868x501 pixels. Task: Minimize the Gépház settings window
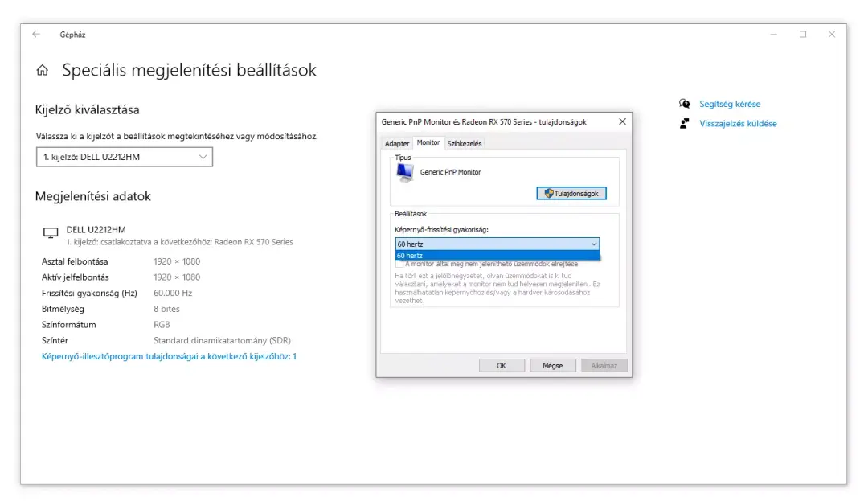(x=773, y=35)
